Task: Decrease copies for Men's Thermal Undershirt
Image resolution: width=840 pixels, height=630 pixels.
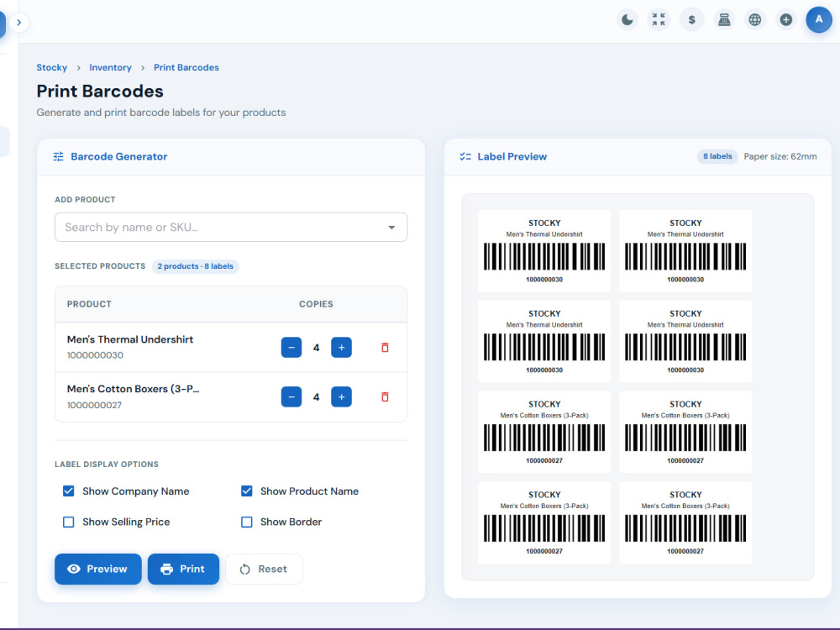Action: (291, 348)
